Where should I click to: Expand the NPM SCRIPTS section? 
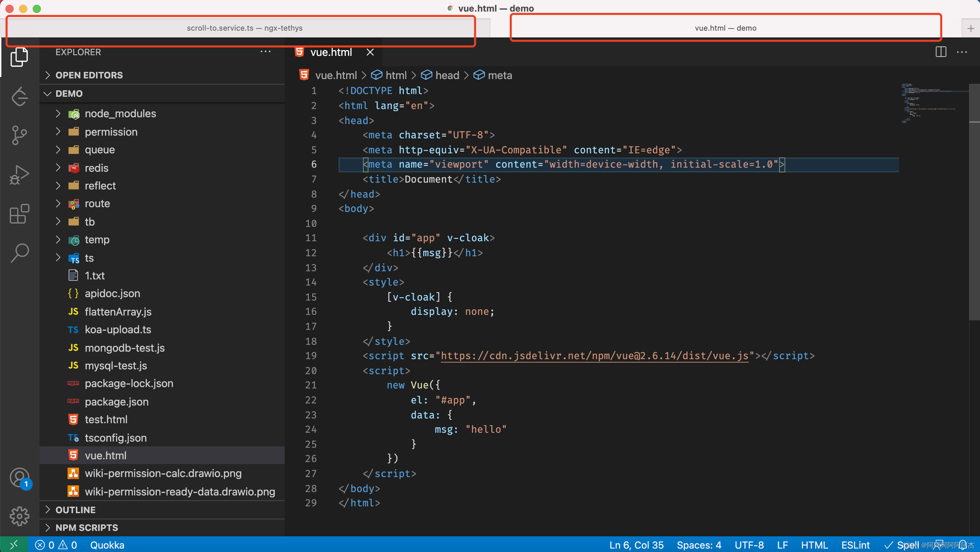click(x=162, y=527)
